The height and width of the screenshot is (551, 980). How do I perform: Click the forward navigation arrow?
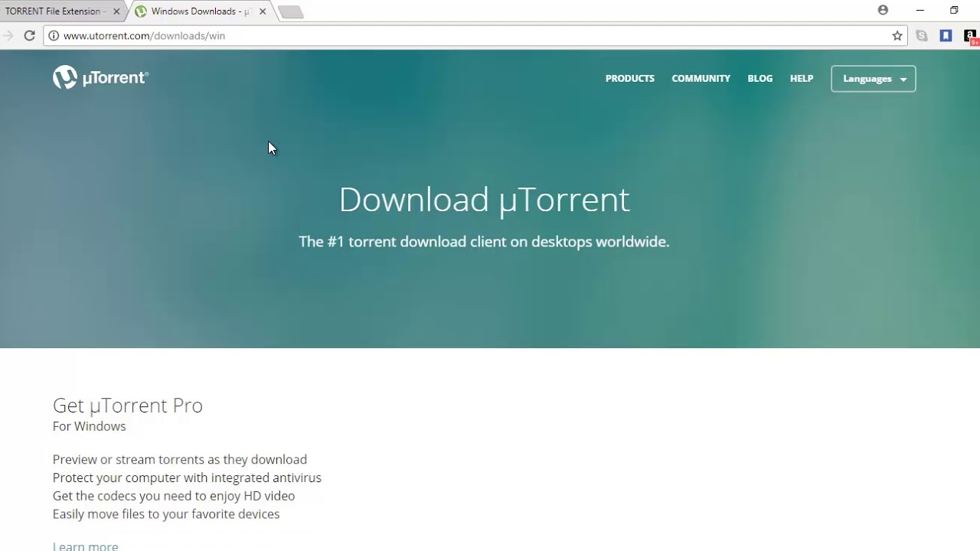(x=8, y=35)
